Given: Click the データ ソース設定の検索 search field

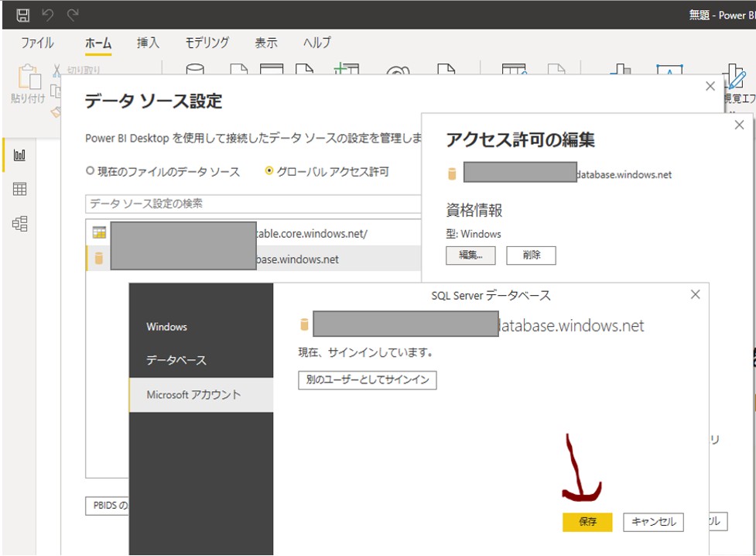Looking at the screenshot, I should [x=253, y=204].
